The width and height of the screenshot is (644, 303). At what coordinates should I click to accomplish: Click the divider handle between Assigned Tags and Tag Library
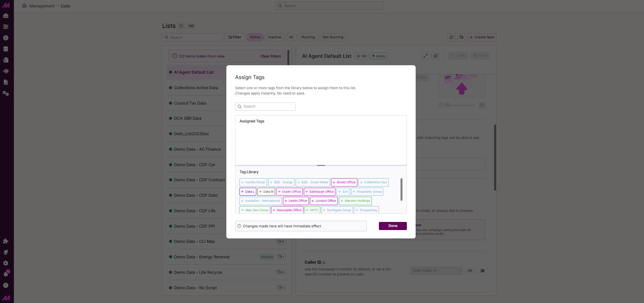point(321,165)
